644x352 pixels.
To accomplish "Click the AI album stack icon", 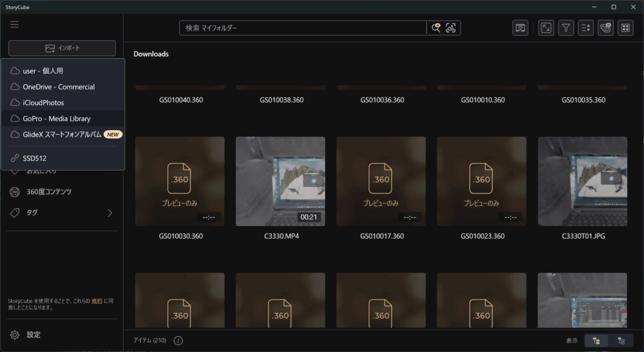I will click(606, 28).
